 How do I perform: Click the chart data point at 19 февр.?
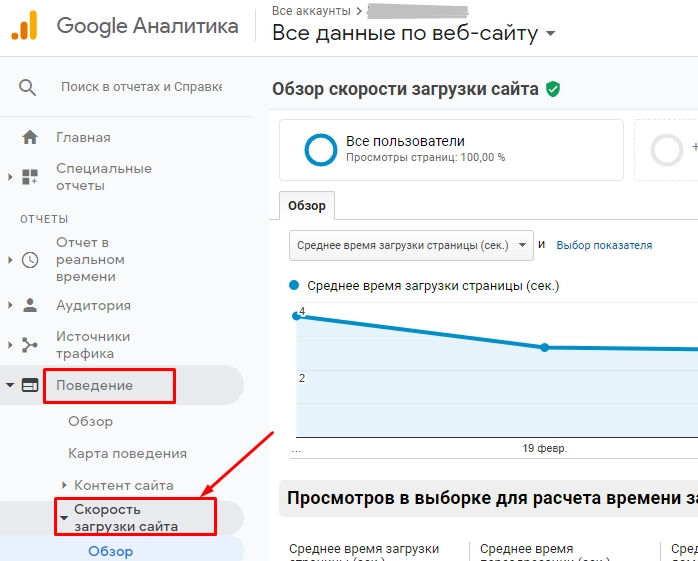tap(544, 348)
